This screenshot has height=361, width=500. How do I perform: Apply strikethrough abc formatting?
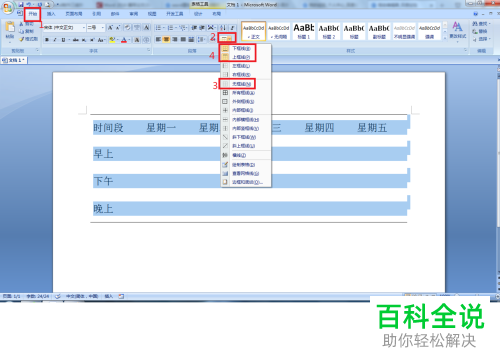pyautogui.click(x=76, y=40)
